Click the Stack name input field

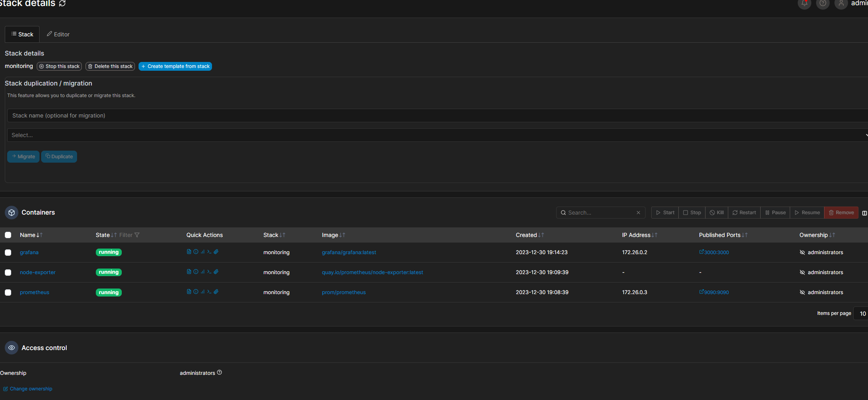click(435, 115)
